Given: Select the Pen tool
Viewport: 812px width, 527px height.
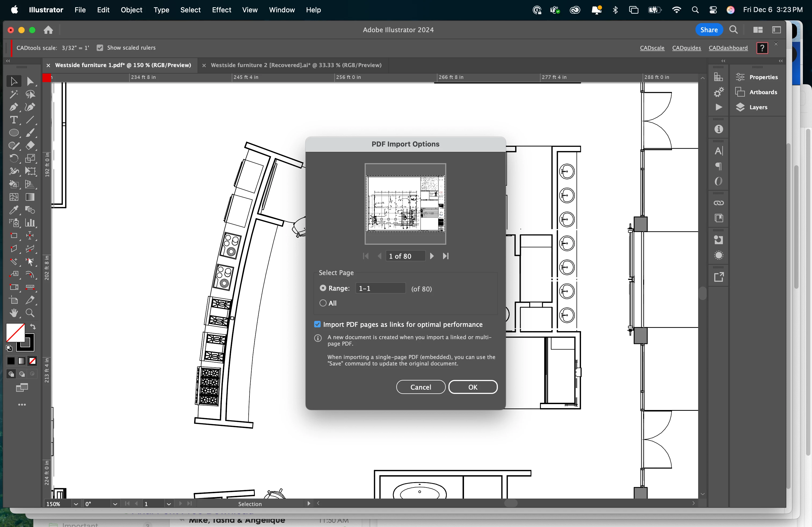Looking at the screenshot, I should tap(14, 107).
